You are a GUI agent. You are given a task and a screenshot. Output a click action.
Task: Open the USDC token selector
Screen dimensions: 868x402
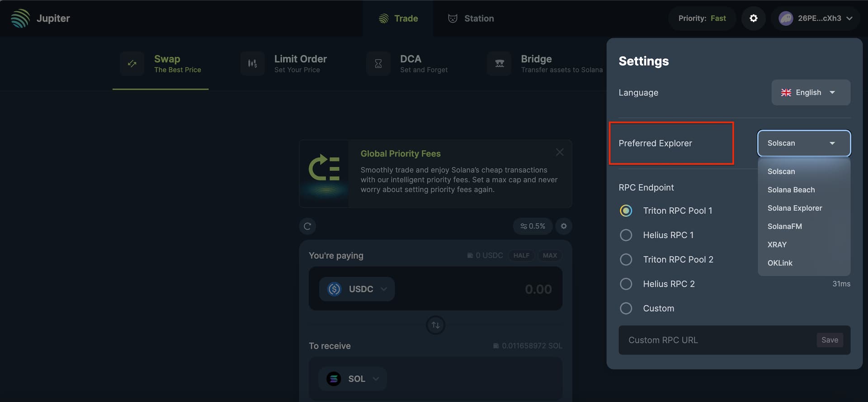357,289
